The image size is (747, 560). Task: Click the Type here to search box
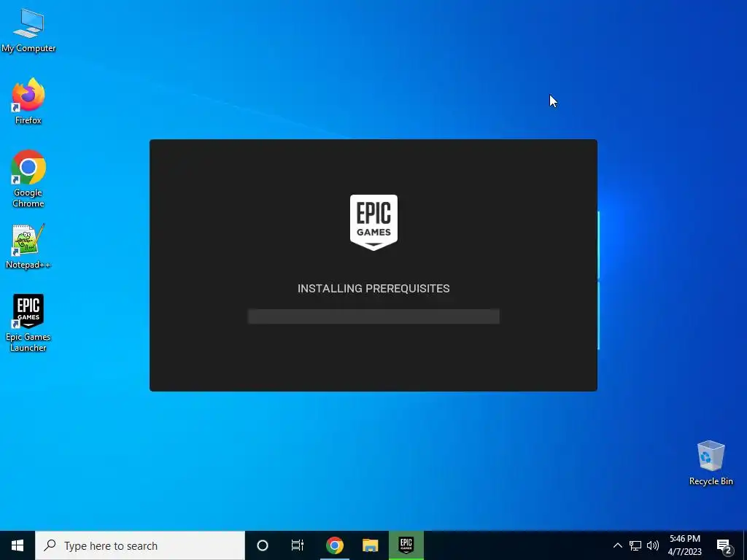(x=140, y=545)
